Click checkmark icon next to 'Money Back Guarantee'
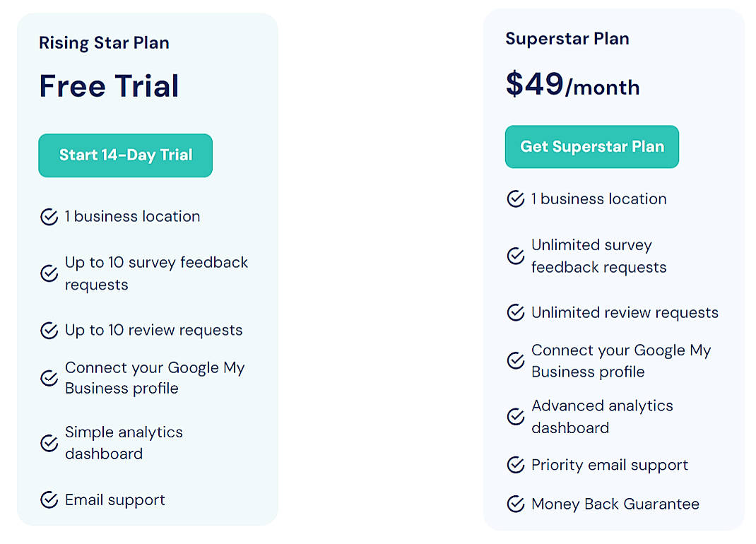This screenshot has height=544, width=756. tap(516, 504)
